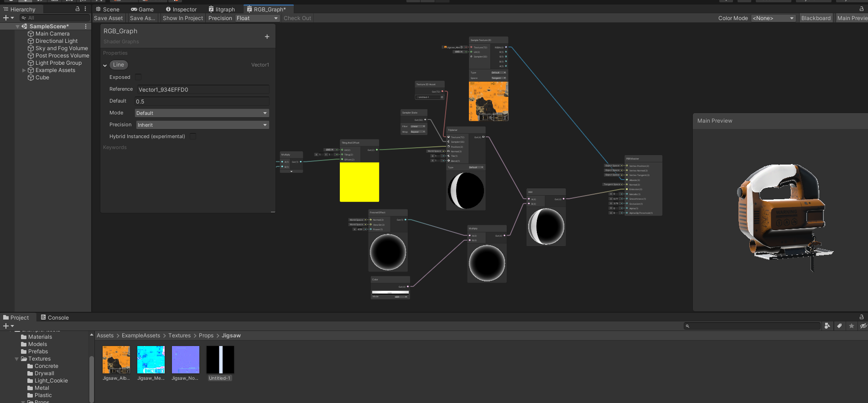Toggle hidden packages visibility eye icon
The width and height of the screenshot is (868, 403).
pos(863,325)
